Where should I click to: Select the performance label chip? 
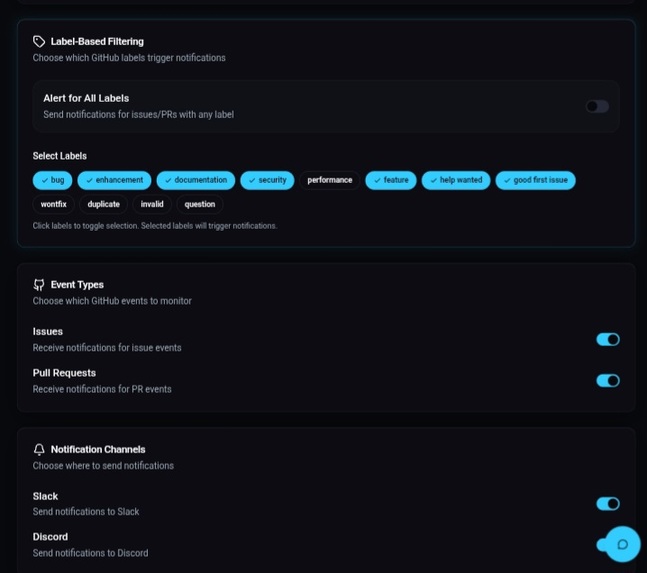click(330, 180)
